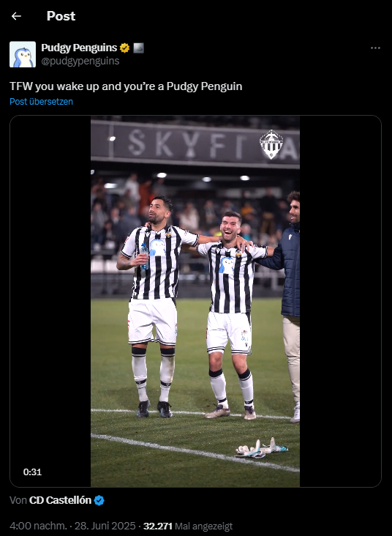
Task: Click the blue verified badge next to CD Castellón
Action: coord(99,500)
